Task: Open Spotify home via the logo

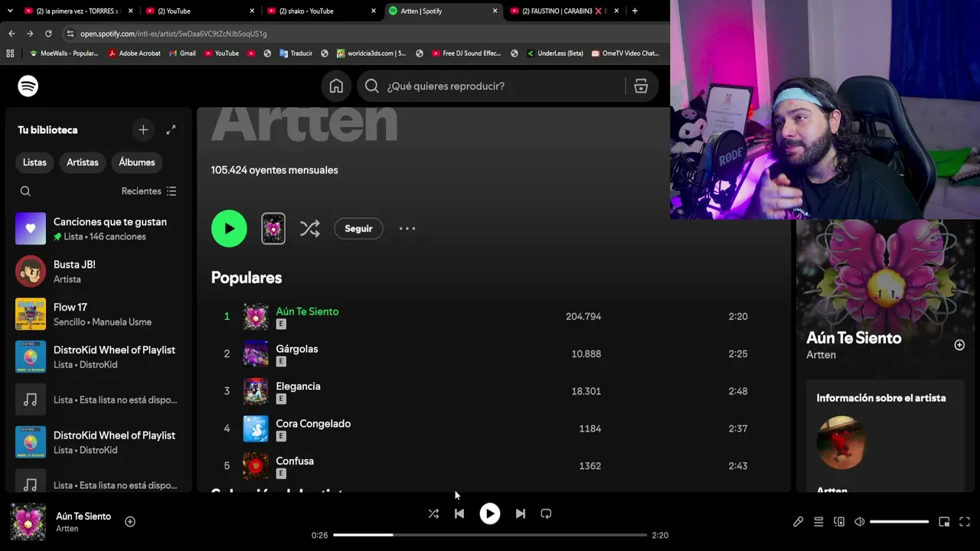Action: coord(28,86)
